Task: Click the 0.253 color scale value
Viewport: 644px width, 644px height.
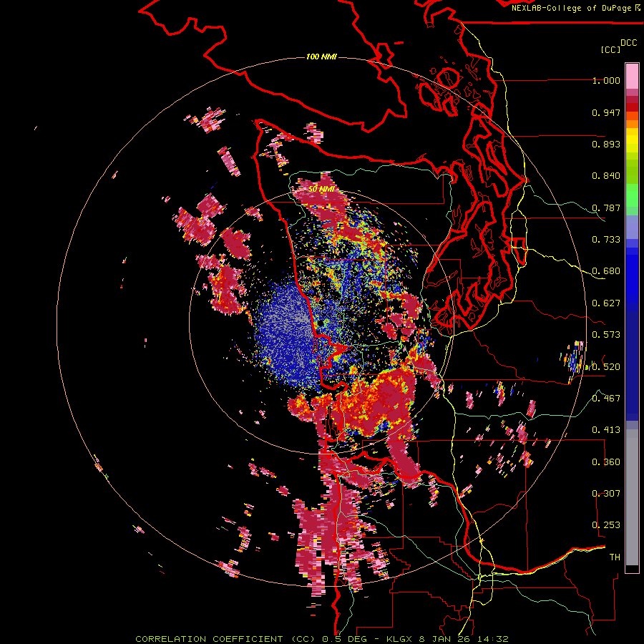Action: click(x=606, y=525)
